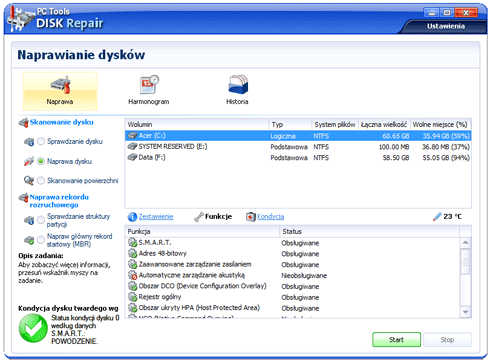The height and width of the screenshot is (362, 490).
Task: Select the Naprawa dysku radio button
Action: pos(41,161)
